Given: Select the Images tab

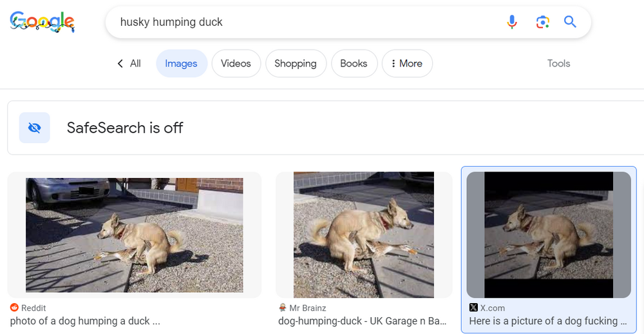Looking at the screenshot, I should point(181,63).
